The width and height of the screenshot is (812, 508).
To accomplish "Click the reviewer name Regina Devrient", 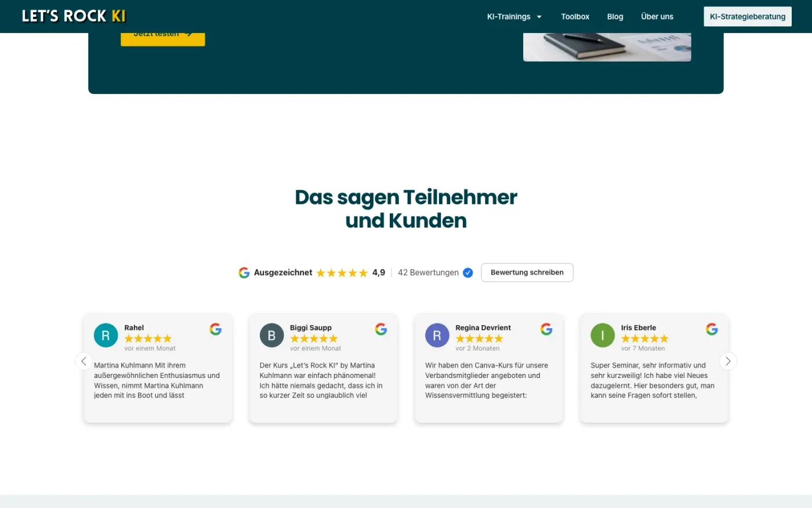I will (483, 328).
